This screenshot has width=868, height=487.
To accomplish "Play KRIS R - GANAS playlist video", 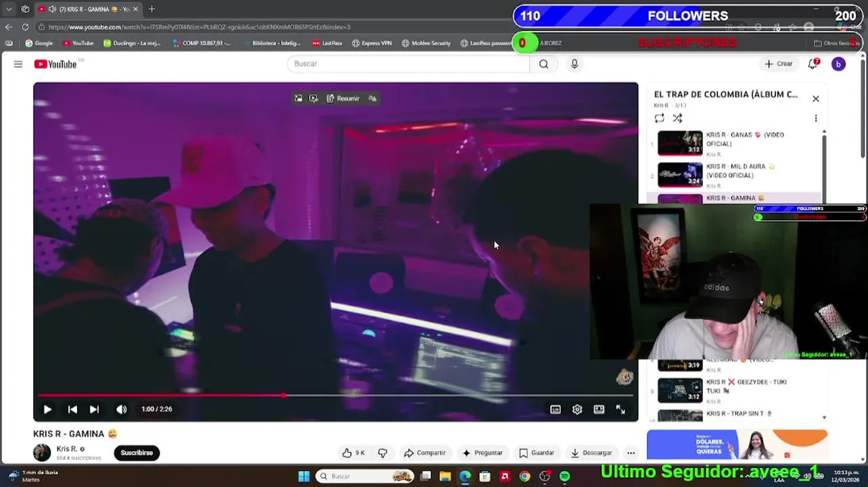I will click(737, 143).
